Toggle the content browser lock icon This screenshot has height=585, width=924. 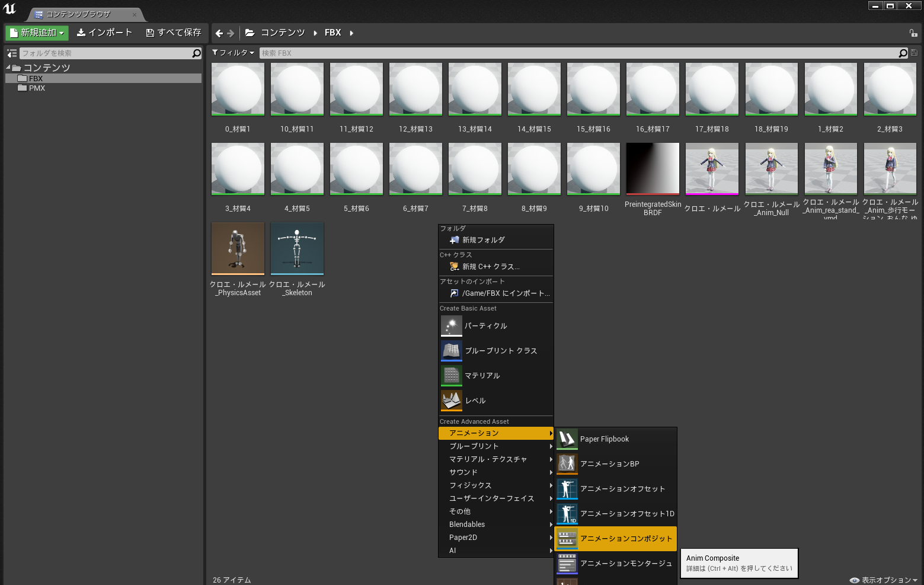[913, 33]
